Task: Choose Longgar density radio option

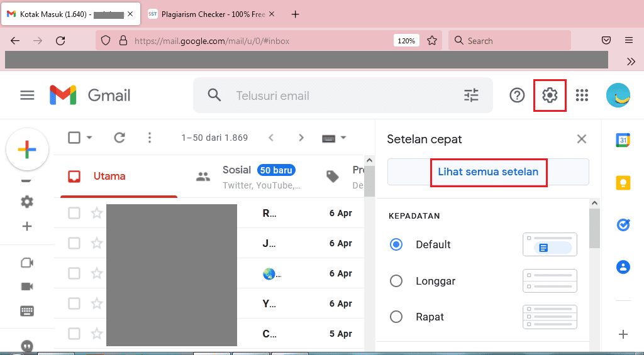Action: tap(396, 281)
